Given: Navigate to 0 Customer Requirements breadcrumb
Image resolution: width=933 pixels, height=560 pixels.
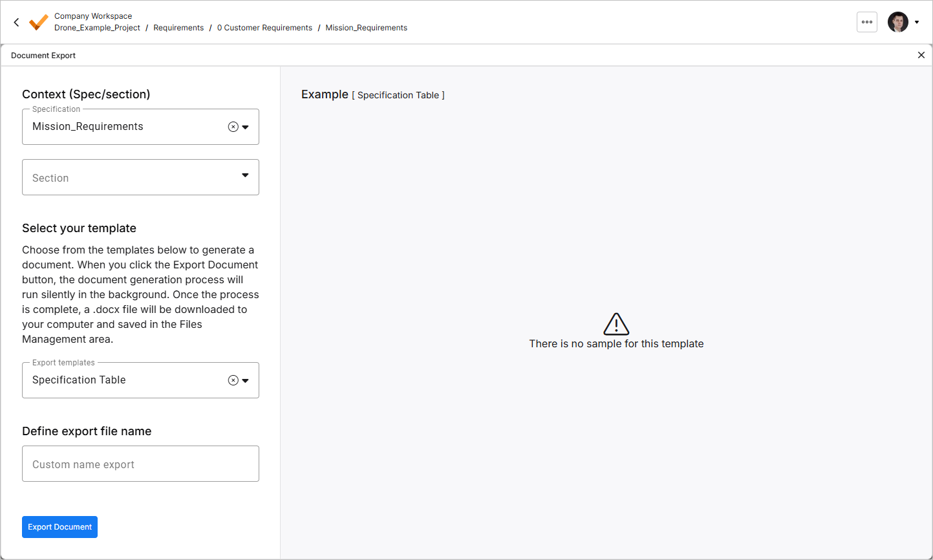Looking at the screenshot, I should [264, 28].
